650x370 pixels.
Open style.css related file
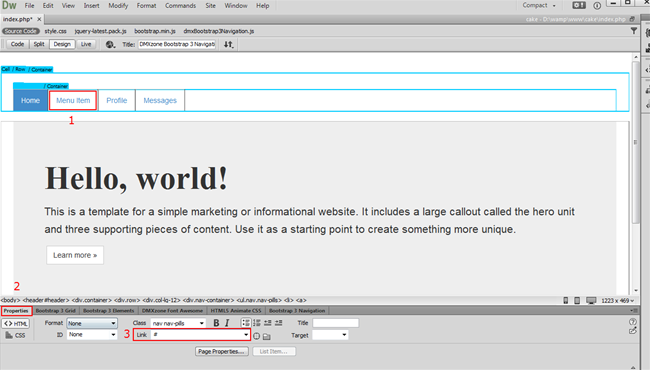tap(56, 31)
